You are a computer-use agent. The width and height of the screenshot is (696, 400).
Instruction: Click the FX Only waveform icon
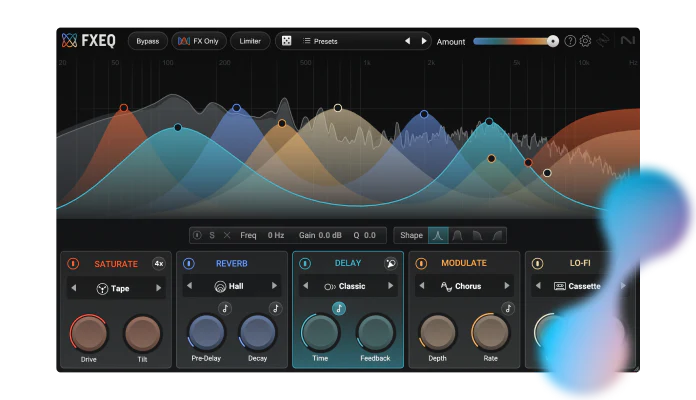184,41
